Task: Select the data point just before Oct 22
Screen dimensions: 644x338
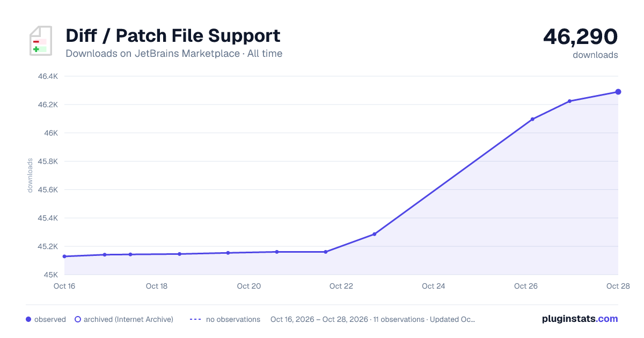Action: coord(326,252)
